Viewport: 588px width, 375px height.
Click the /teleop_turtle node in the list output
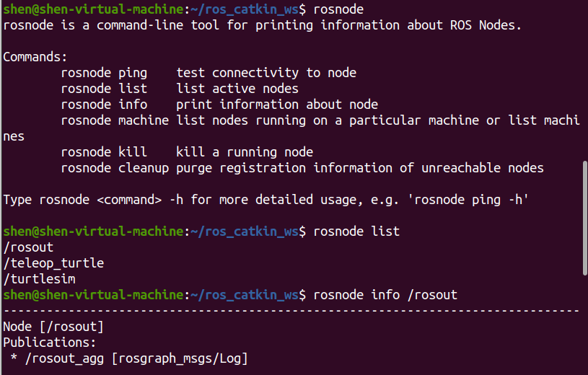point(53,263)
